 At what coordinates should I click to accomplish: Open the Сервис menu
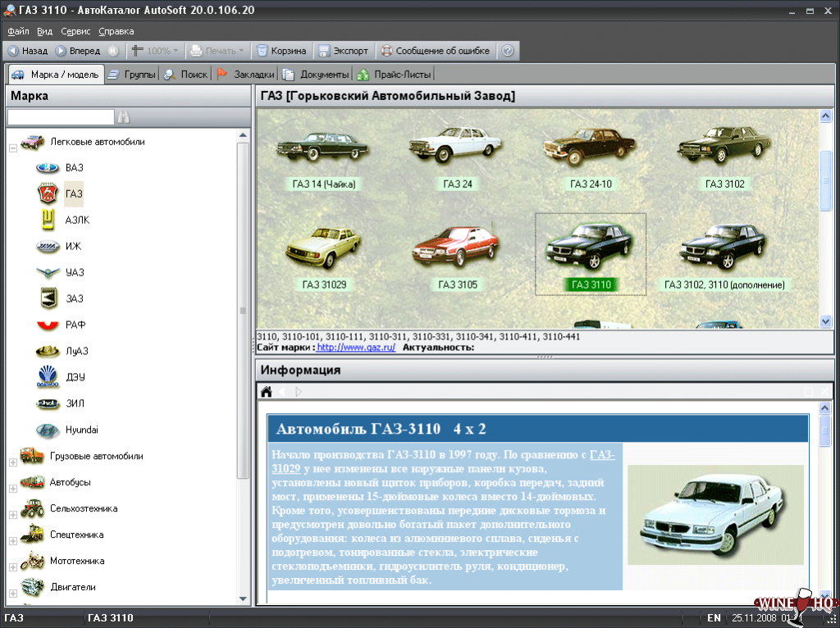pos(75,31)
